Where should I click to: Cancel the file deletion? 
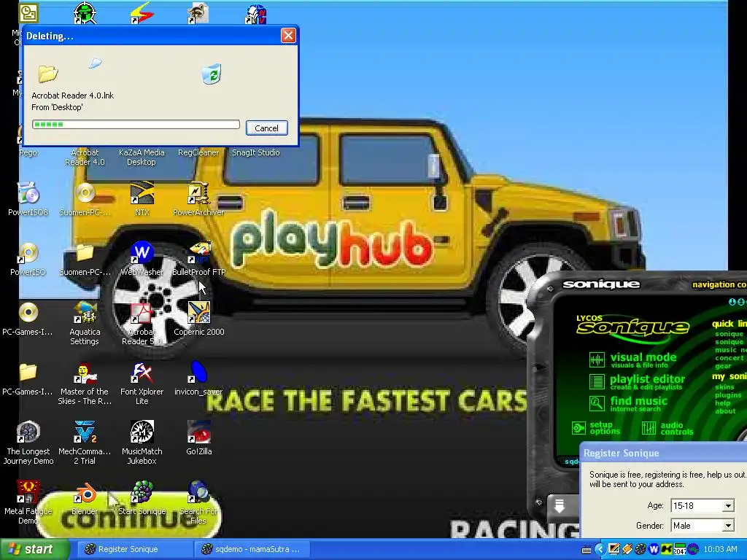point(266,128)
